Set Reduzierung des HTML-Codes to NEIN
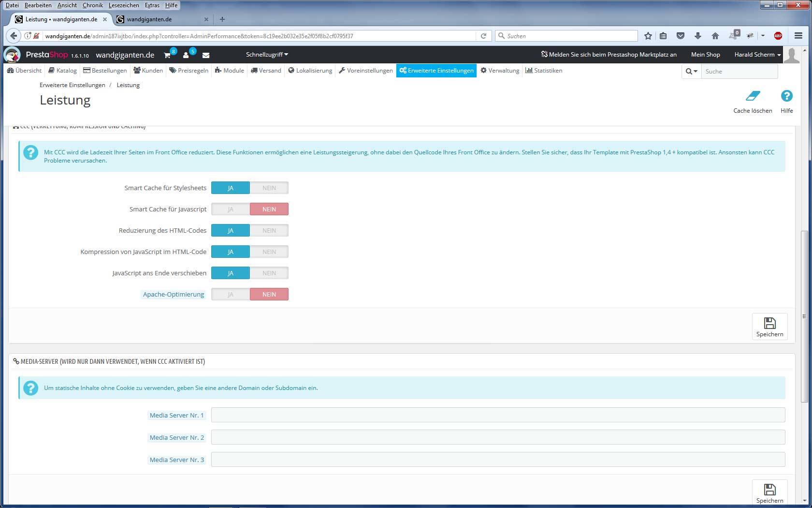Viewport: 812px width, 508px height. pos(269,230)
